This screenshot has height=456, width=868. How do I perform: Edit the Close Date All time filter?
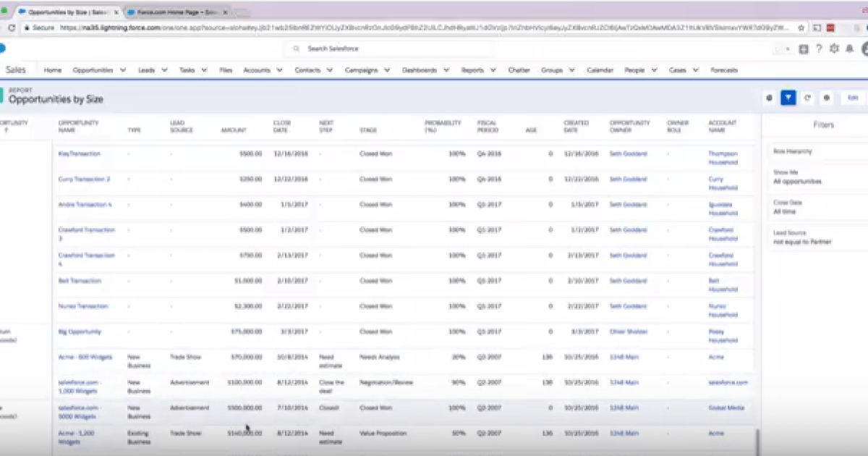(x=817, y=207)
